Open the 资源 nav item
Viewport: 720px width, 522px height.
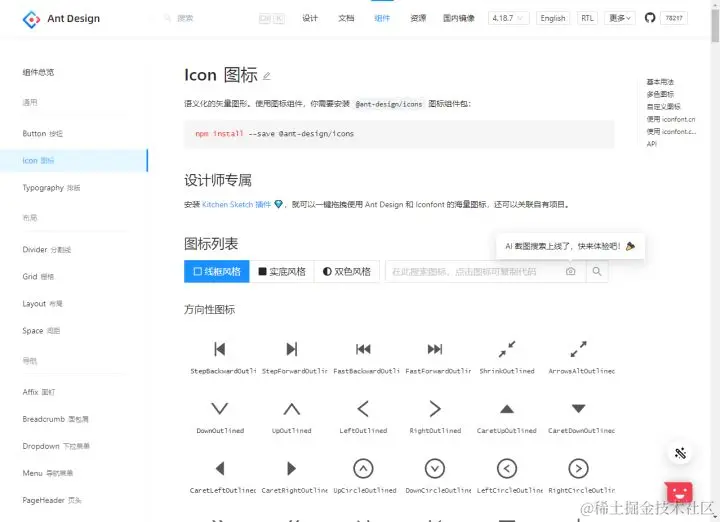pyautogui.click(x=418, y=18)
